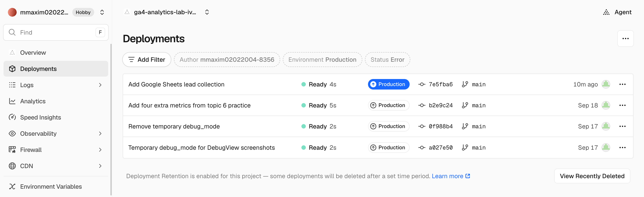Image resolution: width=644 pixels, height=197 pixels.
Task: Expand the Observability submenu chevron
Action: pyautogui.click(x=100, y=134)
